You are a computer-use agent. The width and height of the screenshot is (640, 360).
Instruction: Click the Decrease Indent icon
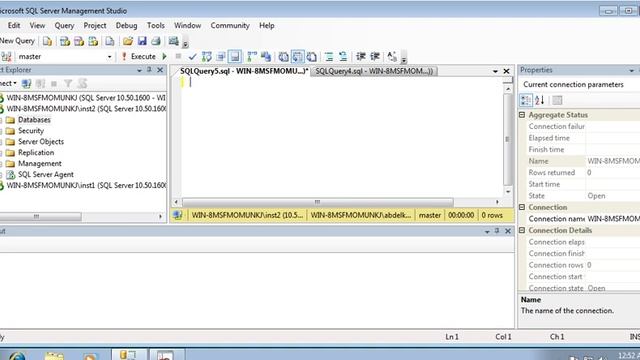point(361,57)
